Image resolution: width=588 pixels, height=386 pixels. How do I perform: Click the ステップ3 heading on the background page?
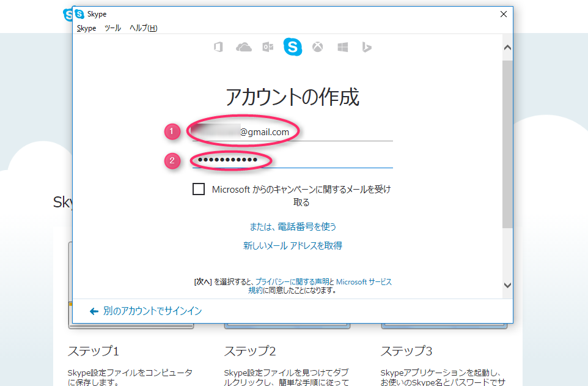pos(406,351)
